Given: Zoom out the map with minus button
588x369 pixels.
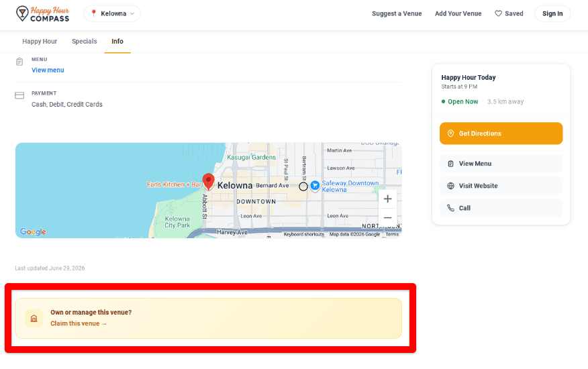Looking at the screenshot, I should (388, 217).
